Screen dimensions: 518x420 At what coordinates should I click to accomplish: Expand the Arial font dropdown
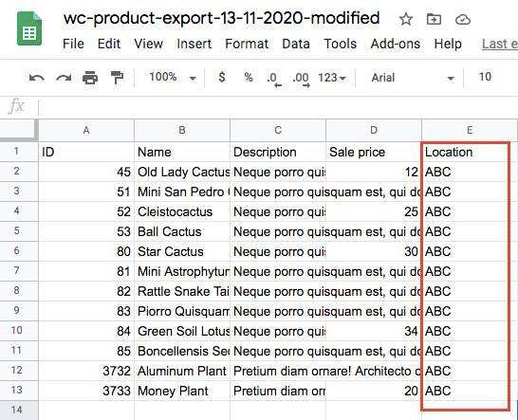click(413, 78)
